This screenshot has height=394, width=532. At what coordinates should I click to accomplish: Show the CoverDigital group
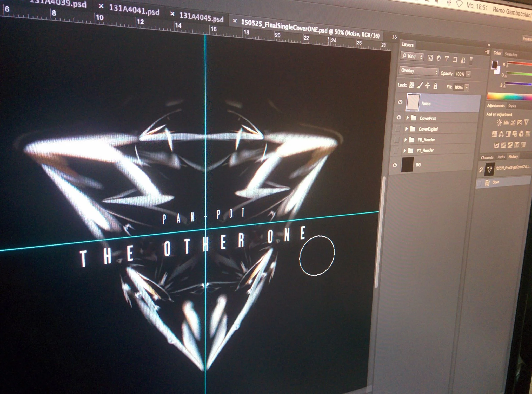(x=397, y=128)
